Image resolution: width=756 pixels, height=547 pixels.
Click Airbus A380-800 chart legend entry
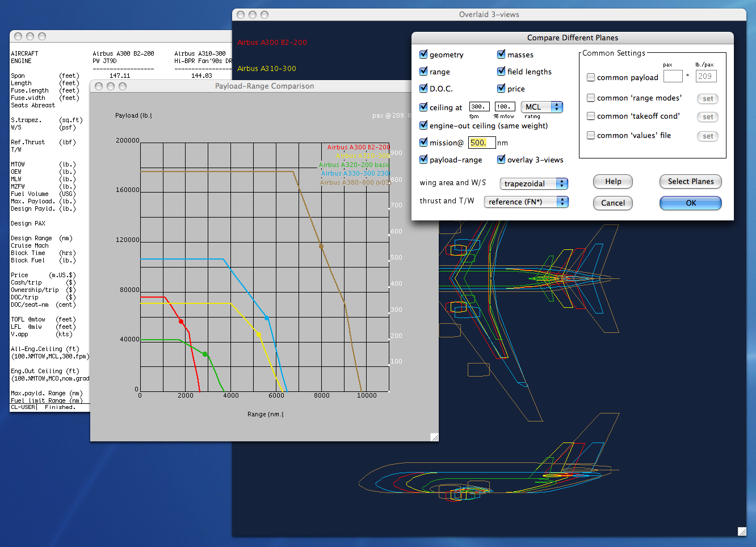(355, 182)
